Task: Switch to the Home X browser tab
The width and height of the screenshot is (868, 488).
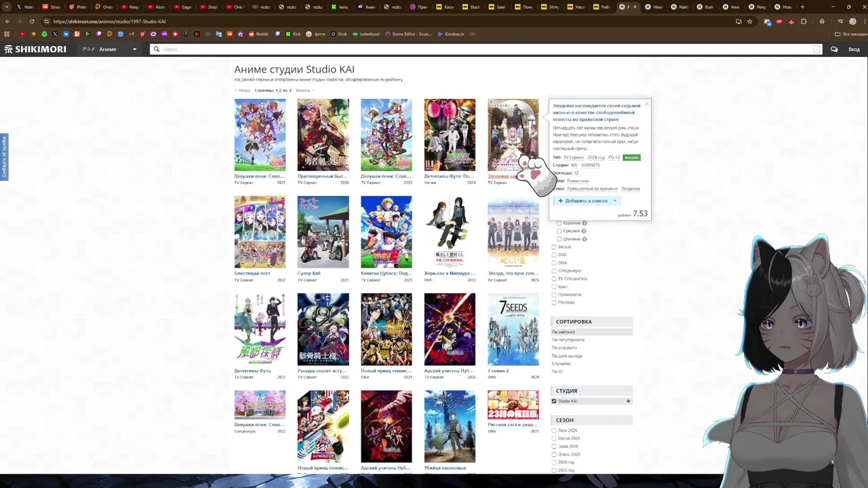Action: pos(25,7)
